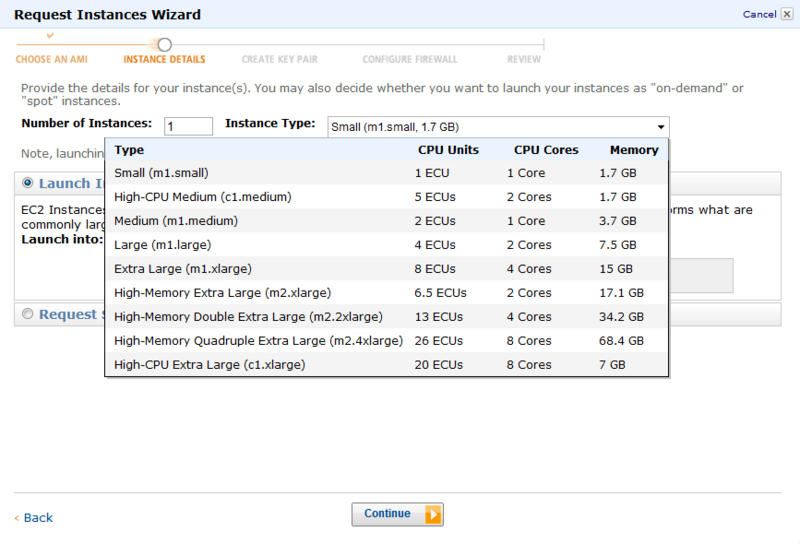Jump to the Review step
Image resolution: width=800 pixels, height=544 pixels.
click(x=523, y=59)
